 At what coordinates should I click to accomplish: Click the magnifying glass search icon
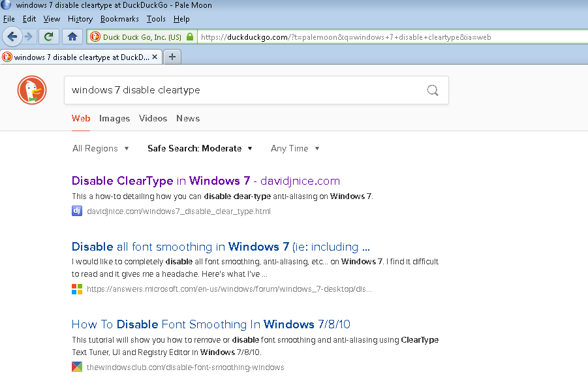click(x=433, y=90)
